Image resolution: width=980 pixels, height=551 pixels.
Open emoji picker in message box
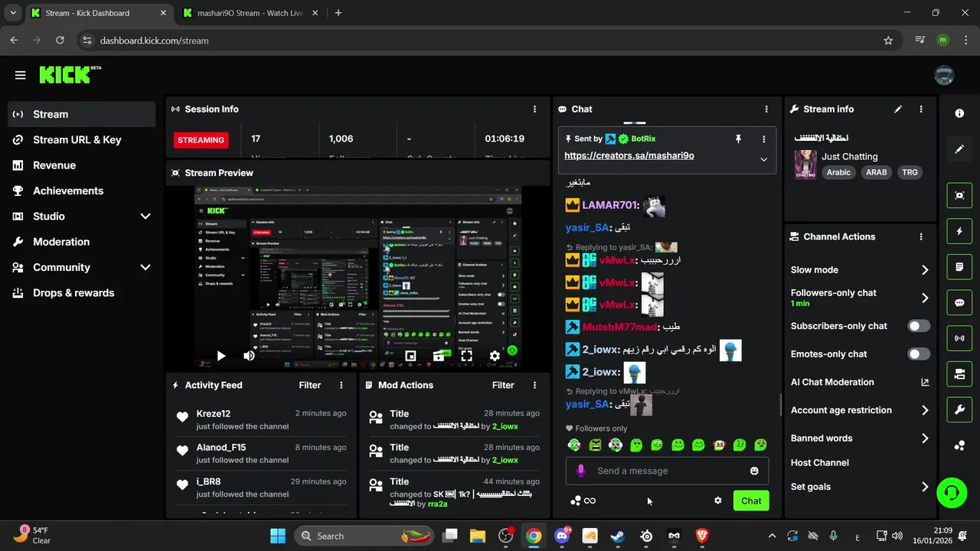[x=754, y=471]
